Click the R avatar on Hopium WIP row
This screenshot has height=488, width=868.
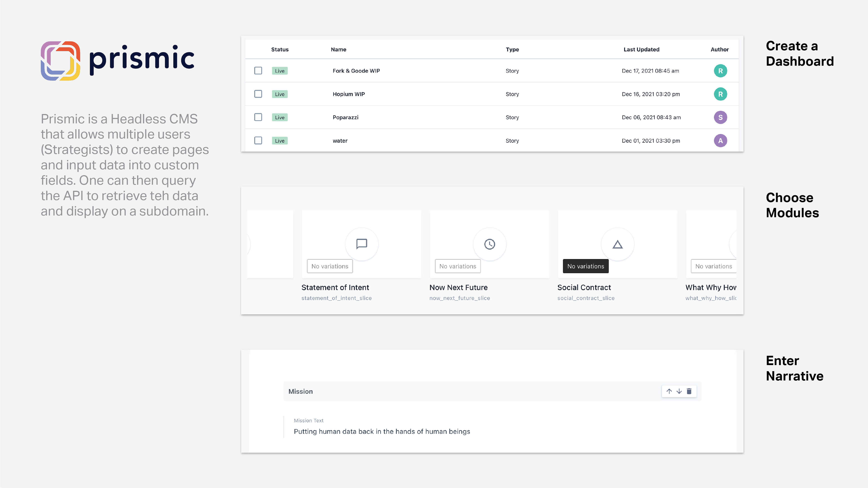click(720, 94)
